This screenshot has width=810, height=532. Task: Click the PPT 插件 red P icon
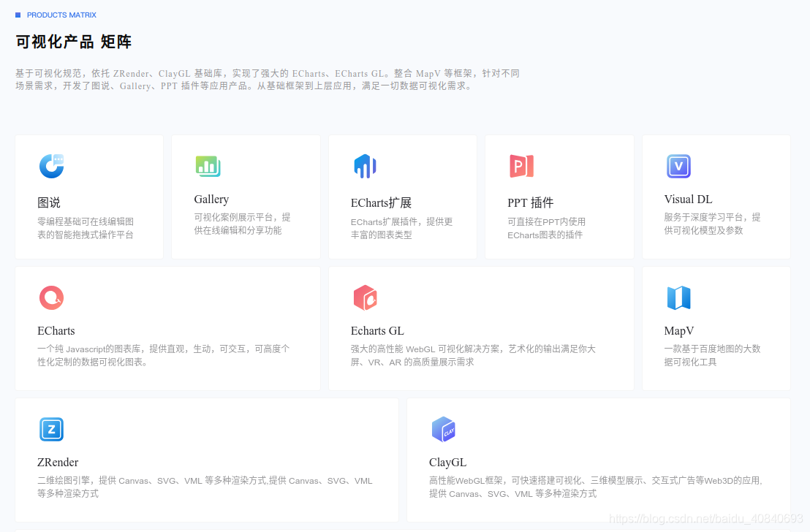click(x=521, y=167)
